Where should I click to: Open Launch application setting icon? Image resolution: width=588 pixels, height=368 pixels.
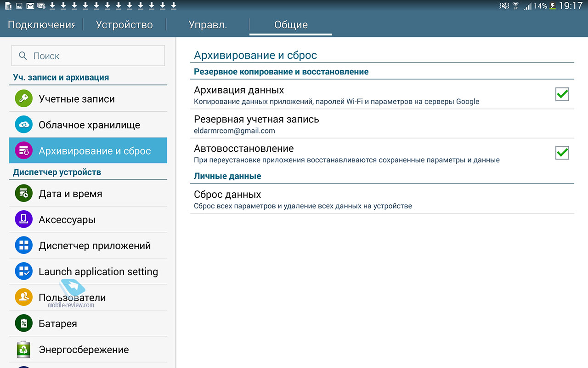point(23,271)
